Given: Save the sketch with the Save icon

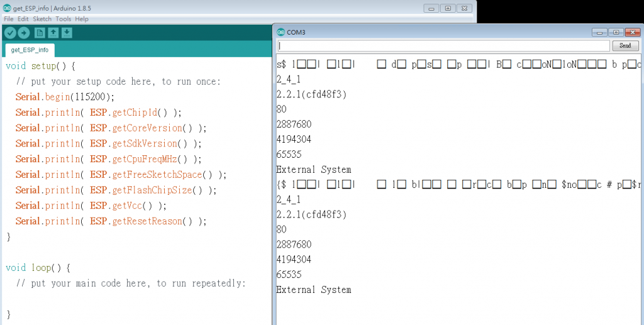Looking at the screenshot, I should click(x=67, y=33).
